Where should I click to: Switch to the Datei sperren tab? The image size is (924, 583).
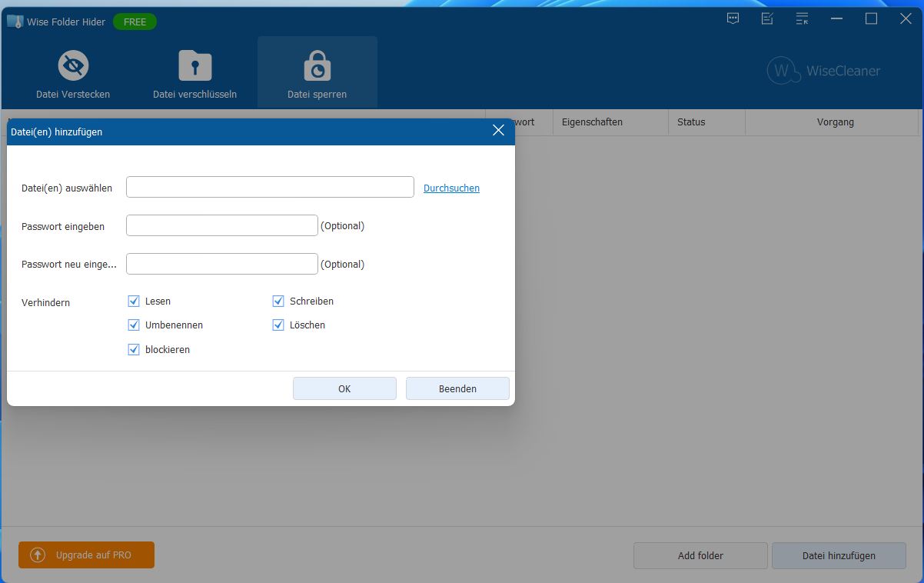(x=317, y=73)
